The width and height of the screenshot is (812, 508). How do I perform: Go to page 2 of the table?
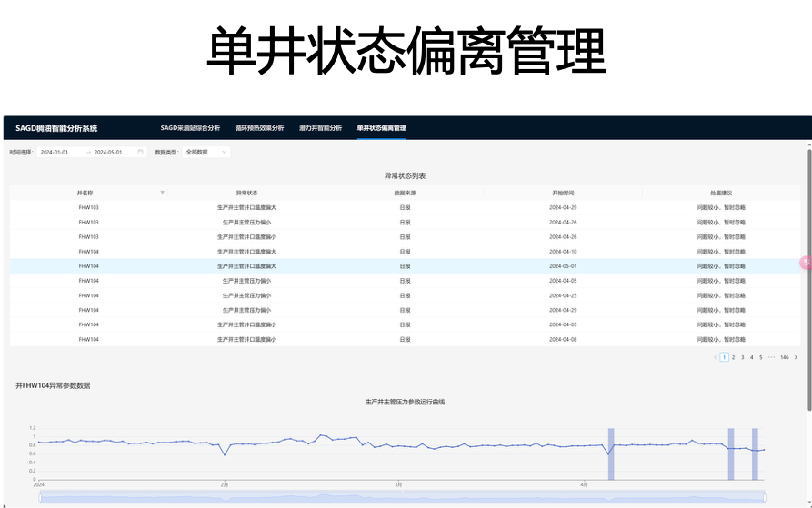point(734,357)
